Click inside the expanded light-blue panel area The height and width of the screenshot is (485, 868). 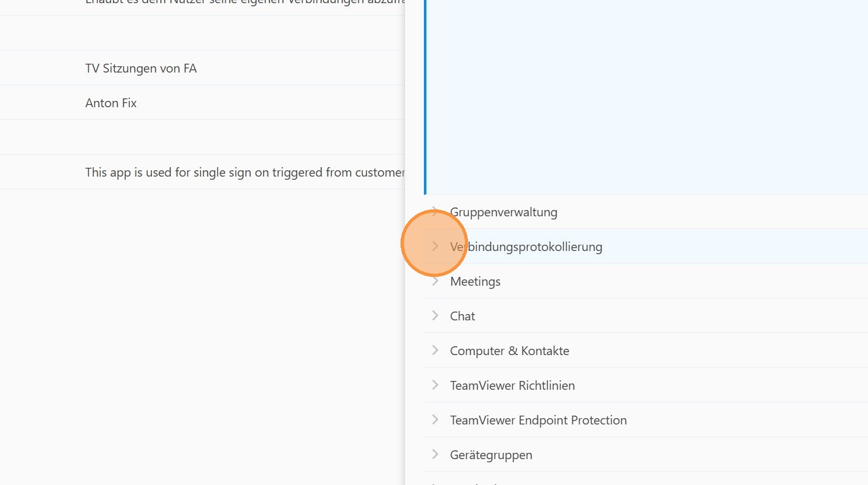pyautogui.click(x=643, y=95)
